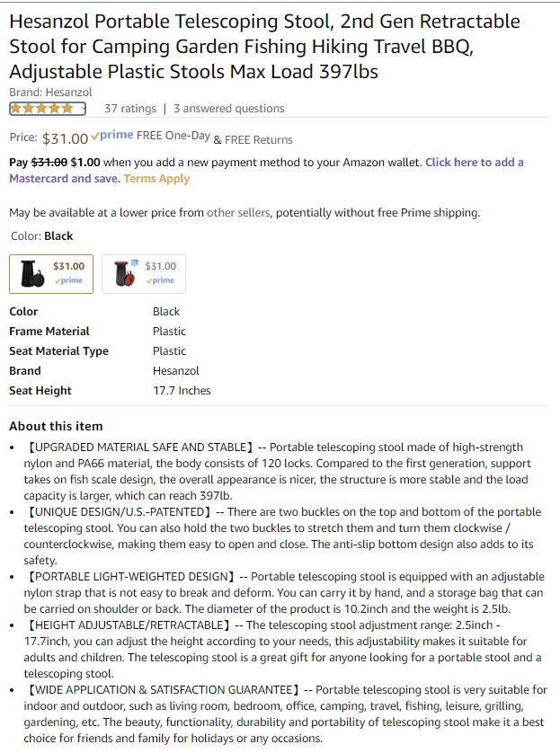Click the Brand: Hesanzol link
The height and width of the screenshot is (753, 560).
point(50,93)
